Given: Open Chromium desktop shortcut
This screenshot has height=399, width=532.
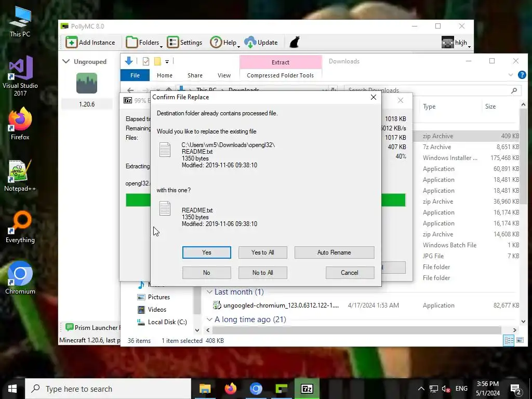Looking at the screenshot, I should (20, 277).
